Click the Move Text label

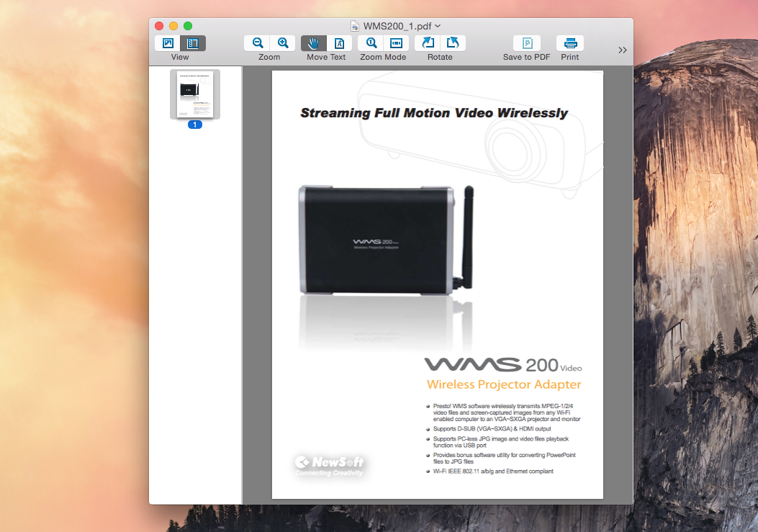[x=326, y=57]
